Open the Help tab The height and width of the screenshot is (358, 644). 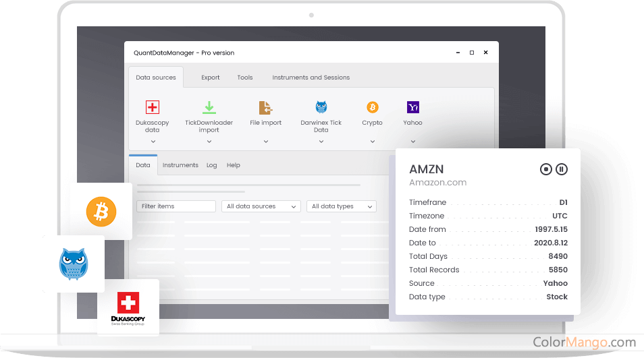coord(233,165)
